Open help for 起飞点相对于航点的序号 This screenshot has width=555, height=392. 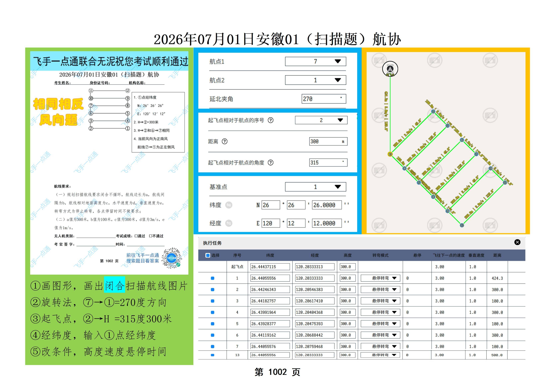click(x=270, y=120)
